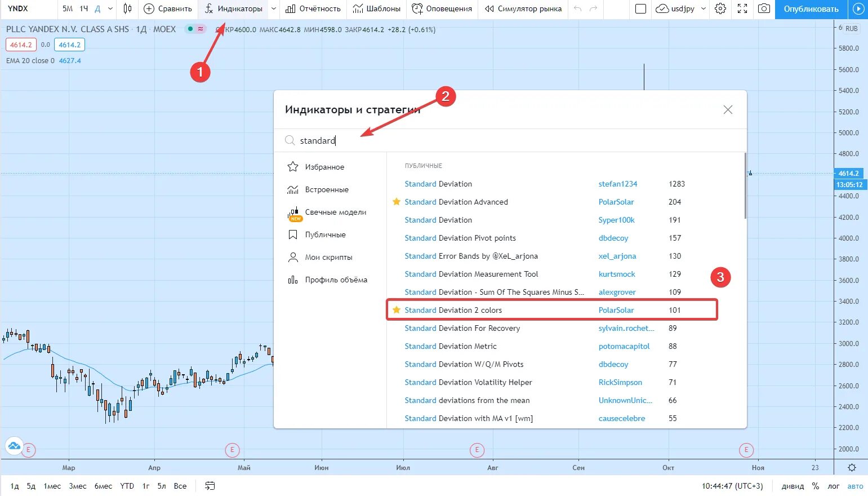Image resolution: width=868 pixels, height=496 pixels.
Task: Click the indicator list scrollbar
Action: 745,185
